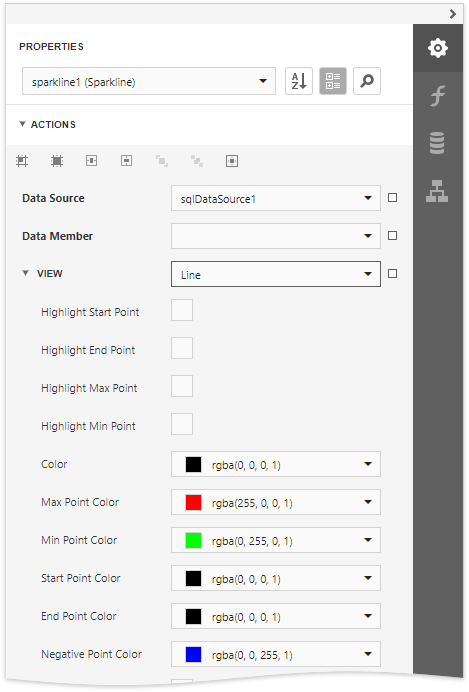Collapse the properties panel with top-right chevron

pyautogui.click(x=453, y=14)
